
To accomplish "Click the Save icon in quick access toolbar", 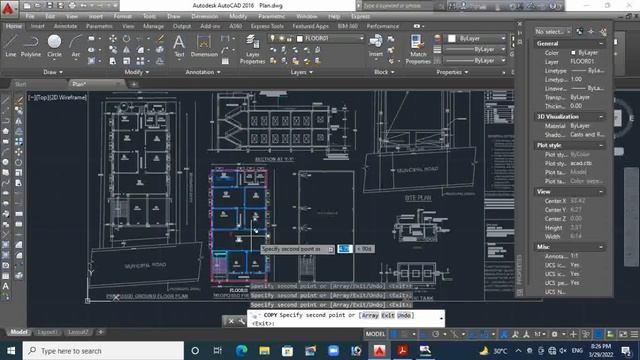I will (49, 6).
